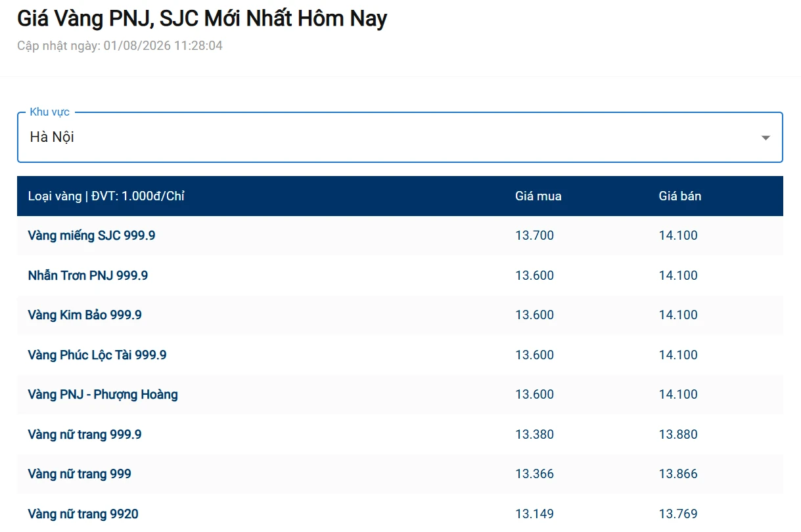Select the Vàng miếng SJC 999.9 row

tap(400, 235)
